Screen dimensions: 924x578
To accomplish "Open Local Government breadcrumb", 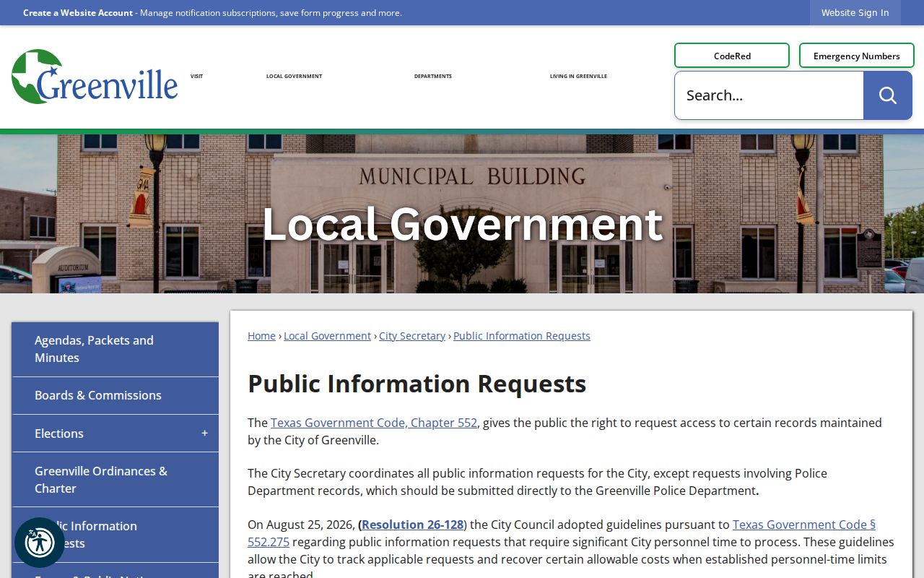I will 327,336.
